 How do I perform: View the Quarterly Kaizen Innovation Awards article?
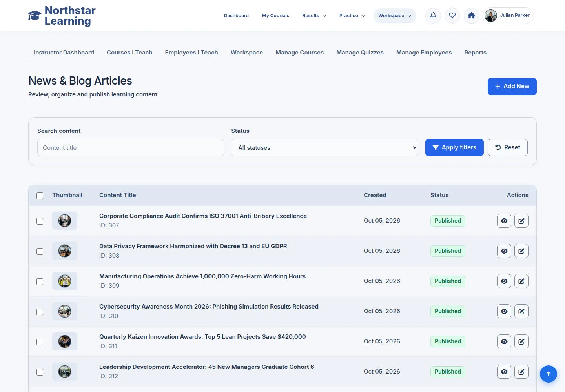pyautogui.click(x=504, y=341)
